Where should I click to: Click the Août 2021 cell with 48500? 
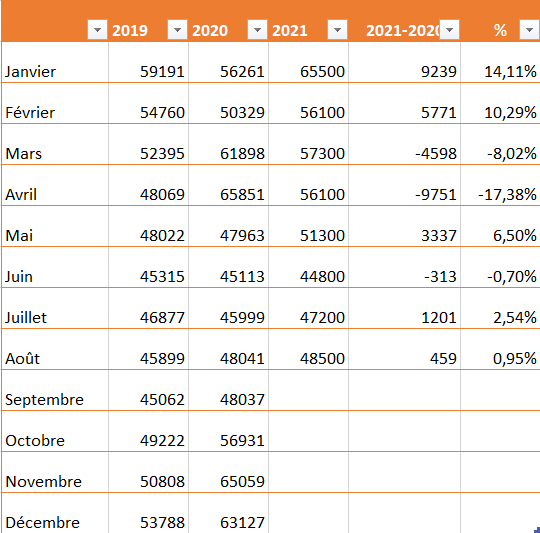[309, 349]
